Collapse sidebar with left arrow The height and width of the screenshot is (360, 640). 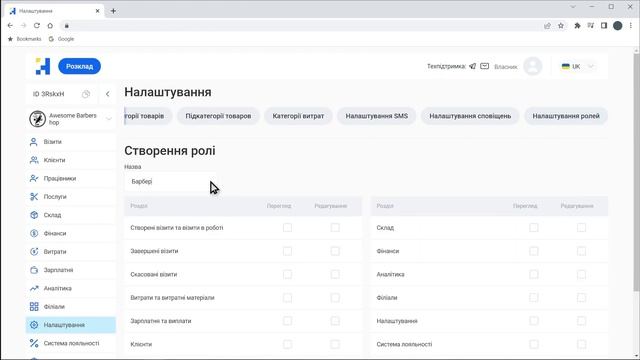[107, 94]
